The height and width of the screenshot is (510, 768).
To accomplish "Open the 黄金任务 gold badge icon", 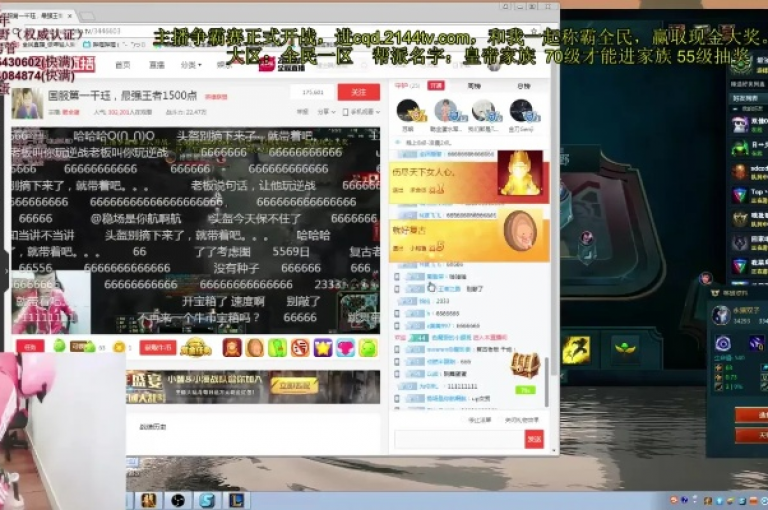I will 195,347.
